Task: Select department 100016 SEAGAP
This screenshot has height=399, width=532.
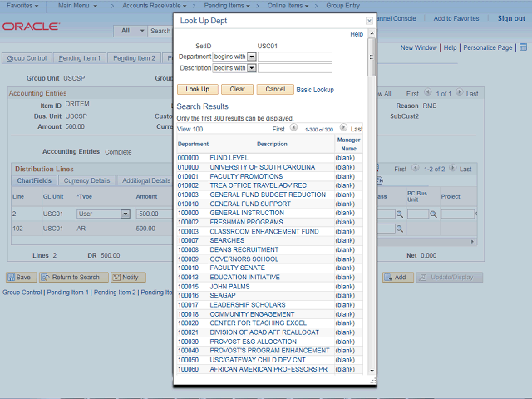Action: (x=188, y=296)
